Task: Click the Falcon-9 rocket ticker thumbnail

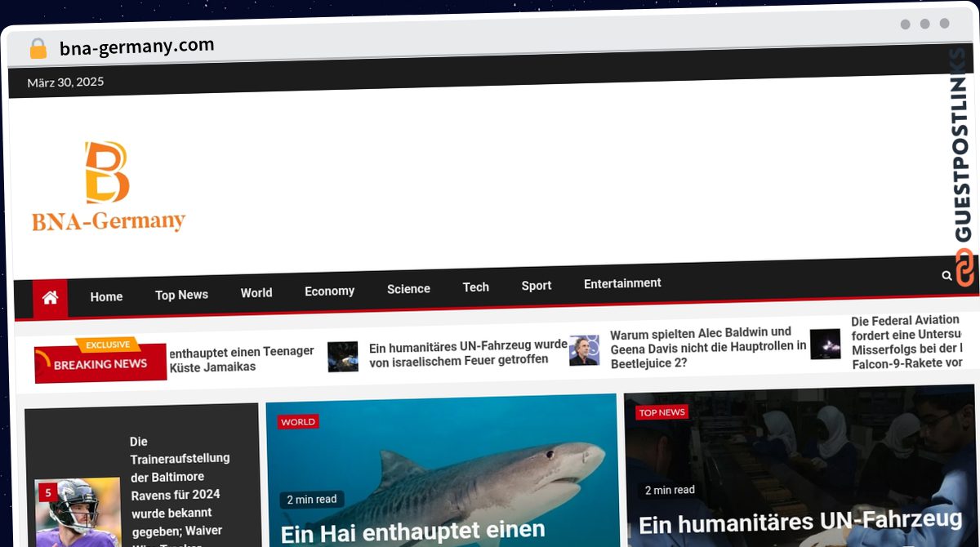Action: point(825,345)
